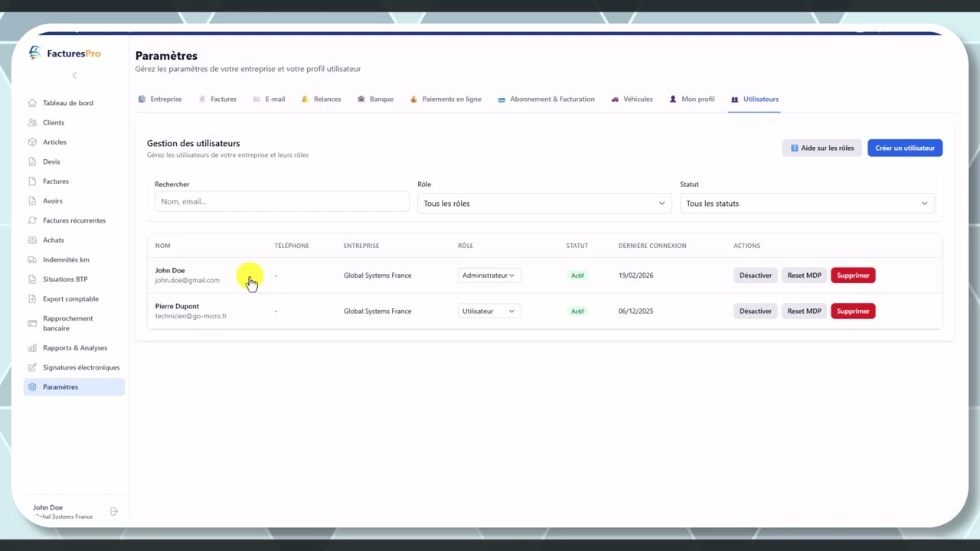Switch to the Véhicules tab
The width and height of the screenshot is (980, 551).
click(x=632, y=99)
